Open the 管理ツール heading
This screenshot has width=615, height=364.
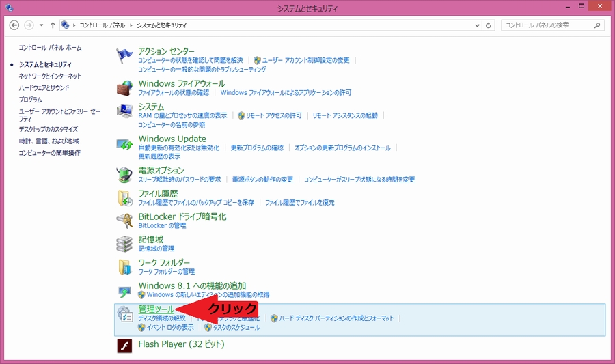(x=156, y=309)
